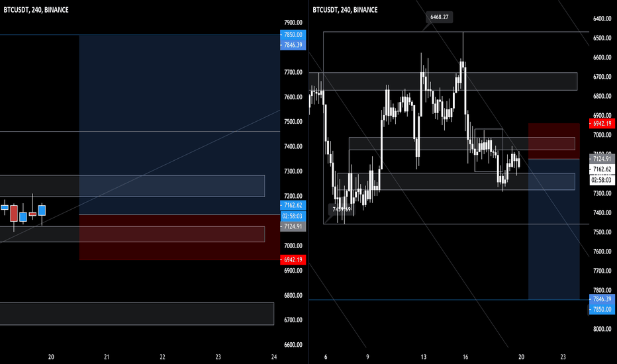
Task: Click date 24 on left chart time axis
Action: (274, 357)
